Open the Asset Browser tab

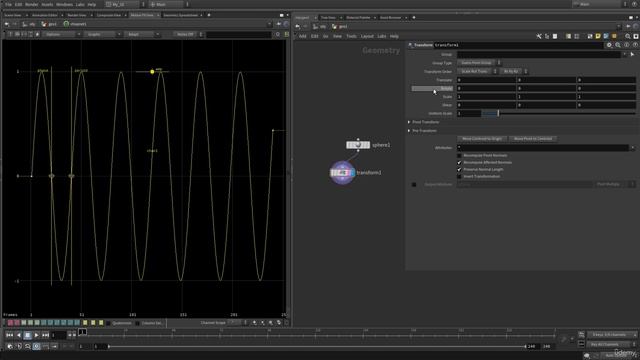pos(390,18)
